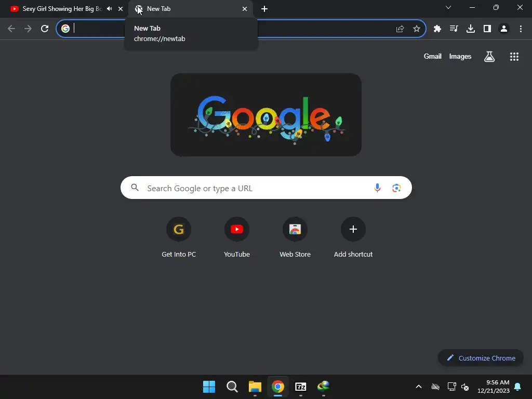Open the Search Labs flask icon
532x399 pixels.
(489, 57)
